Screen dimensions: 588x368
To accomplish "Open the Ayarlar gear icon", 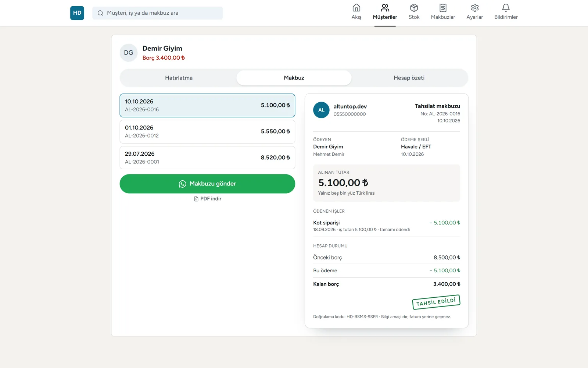I will coord(474,8).
